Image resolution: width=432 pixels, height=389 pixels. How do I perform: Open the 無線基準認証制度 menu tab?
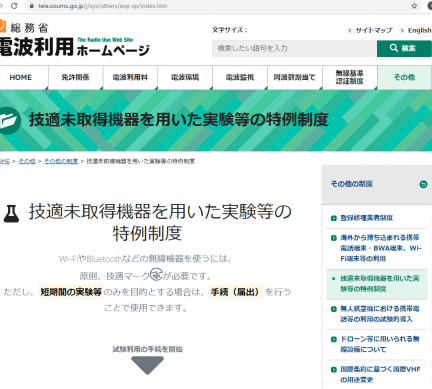pyautogui.click(x=350, y=77)
